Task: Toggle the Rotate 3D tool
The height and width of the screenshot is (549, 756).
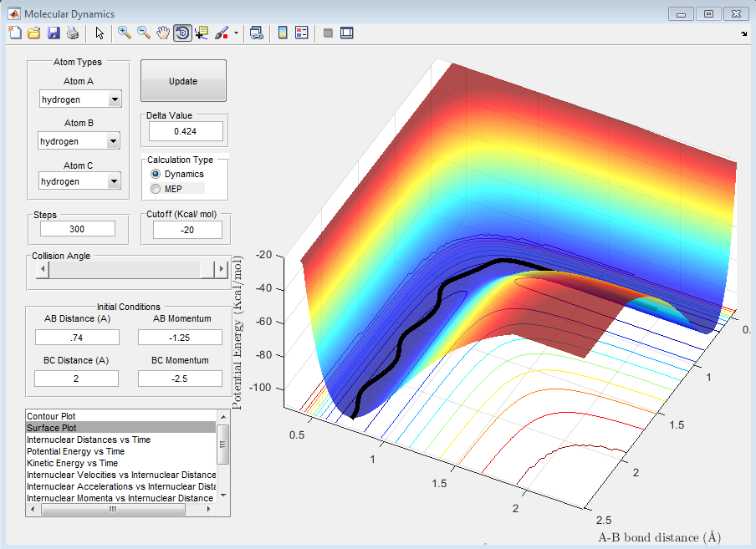Action: click(182, 33)
